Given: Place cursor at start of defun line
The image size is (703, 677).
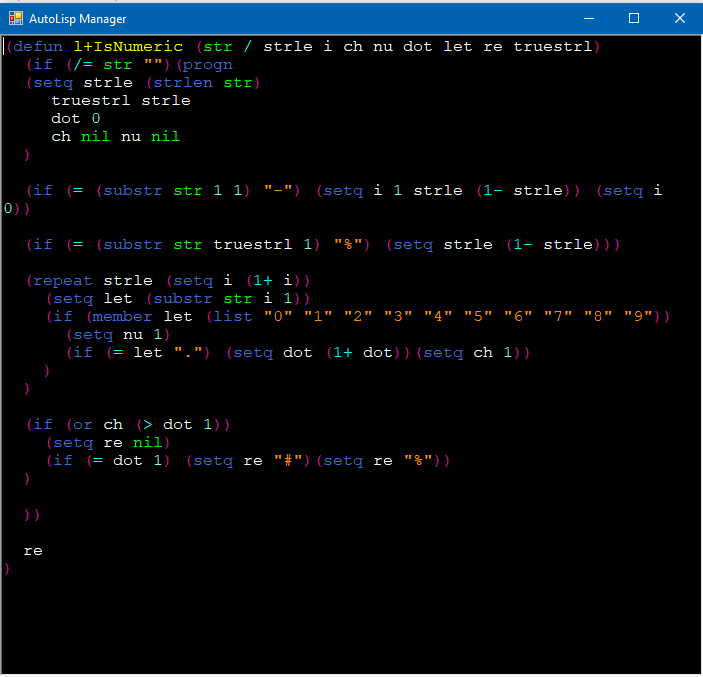Looking at the screenshot, I should tap(4, 47).
